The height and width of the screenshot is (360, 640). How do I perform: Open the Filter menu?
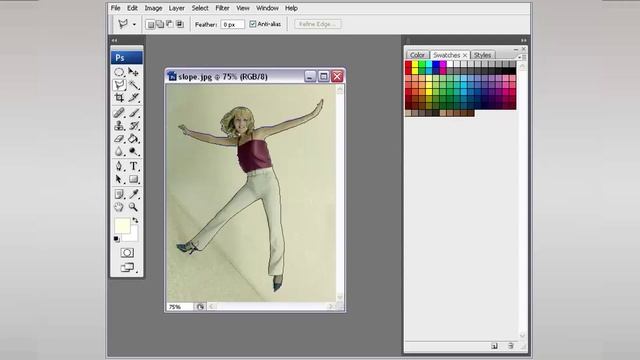(222, 8)
